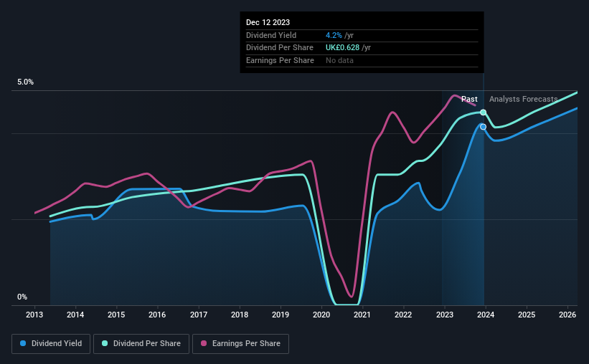Toggle the Dividend Per Share legend button
589x364 pixels.
pos(141,344)
